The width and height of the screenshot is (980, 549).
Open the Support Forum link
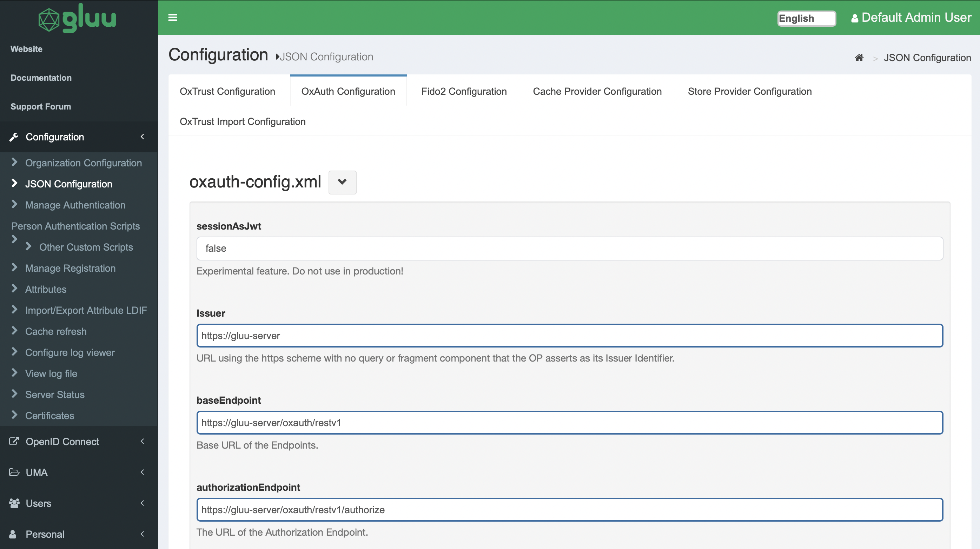(41, 106)
